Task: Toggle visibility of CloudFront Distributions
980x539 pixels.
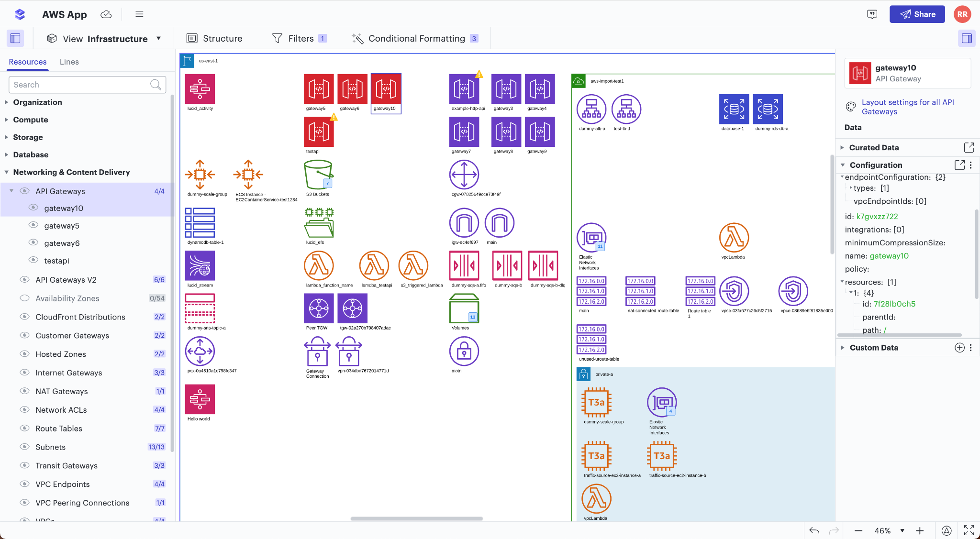Action: pos(24,317)
